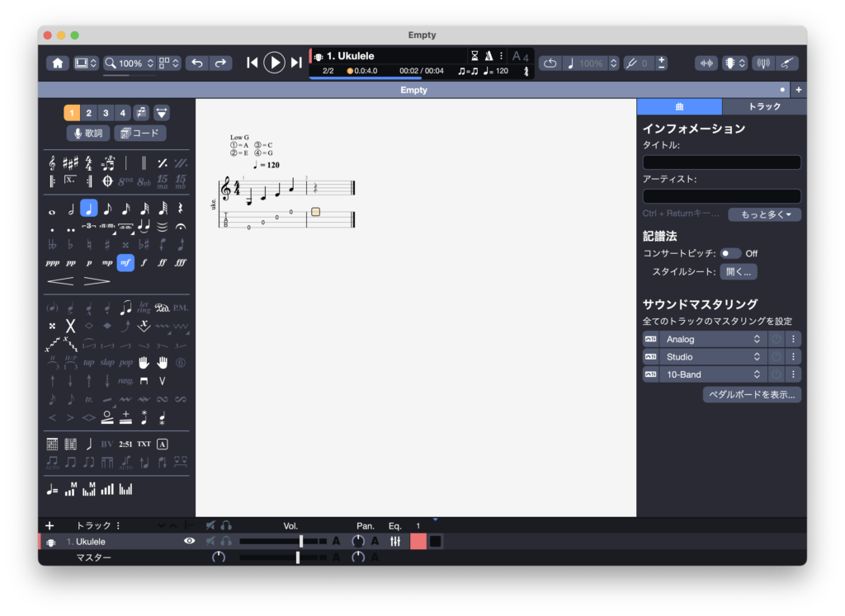Viewport: 845px width, 616px height.
Task: Open the Analog mastering dropdown
Action: point(712,339)
